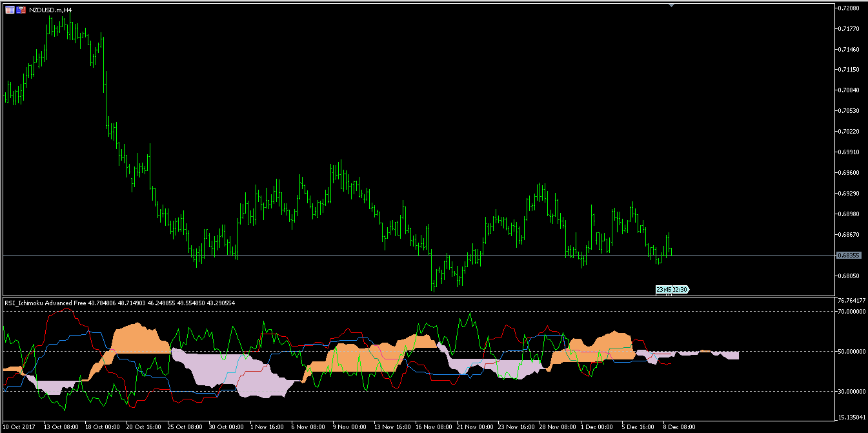Click the 0.70220 price scale label
The image size is (868, 433).
(850, 131)
